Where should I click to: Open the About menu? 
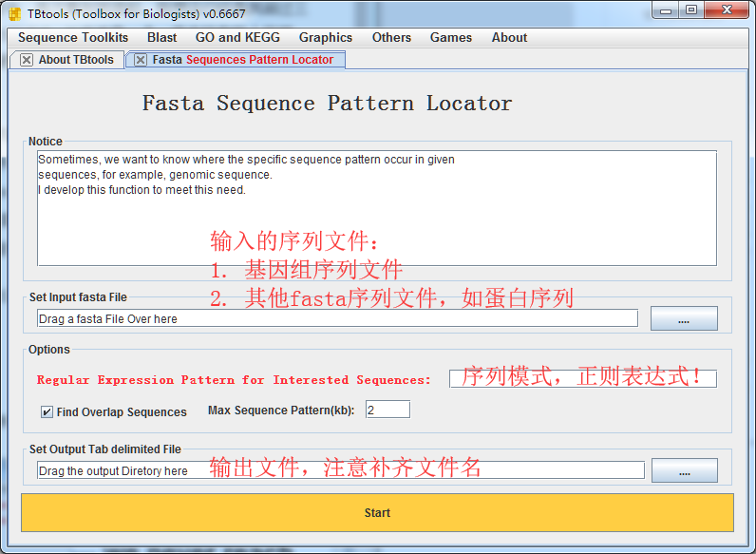click(509, 38)
